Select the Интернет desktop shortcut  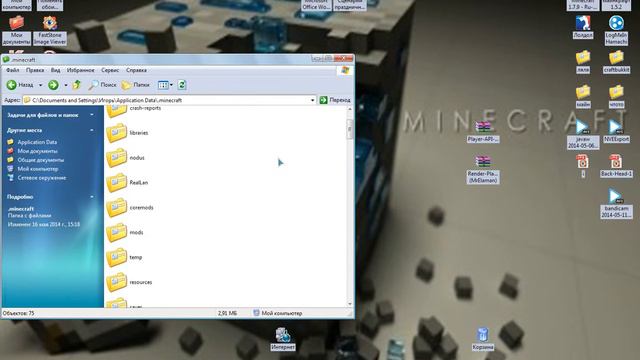click(x=282, y=339)
